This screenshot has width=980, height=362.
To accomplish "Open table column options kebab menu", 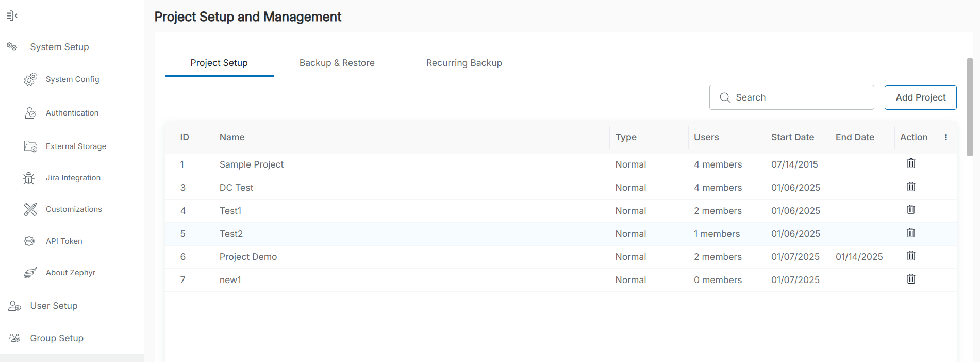I will tap(945, 137).
